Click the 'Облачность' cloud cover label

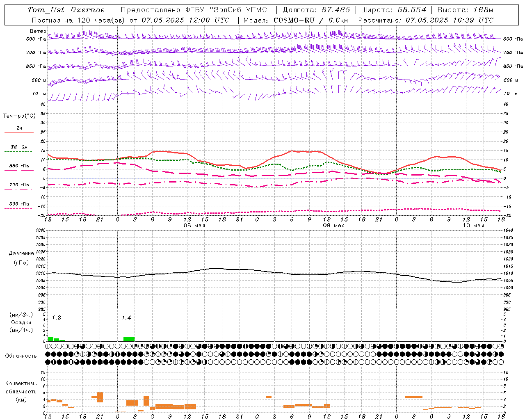coord(21,356)
